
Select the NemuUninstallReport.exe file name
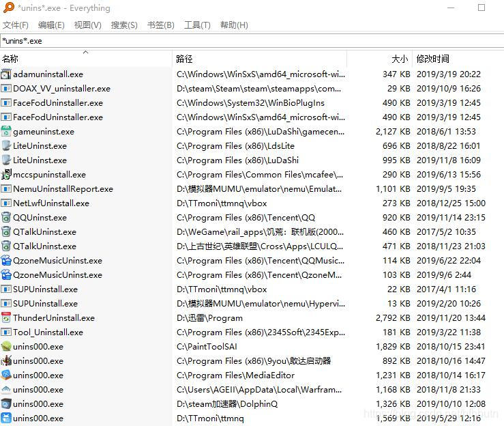[x=63, y=189]
